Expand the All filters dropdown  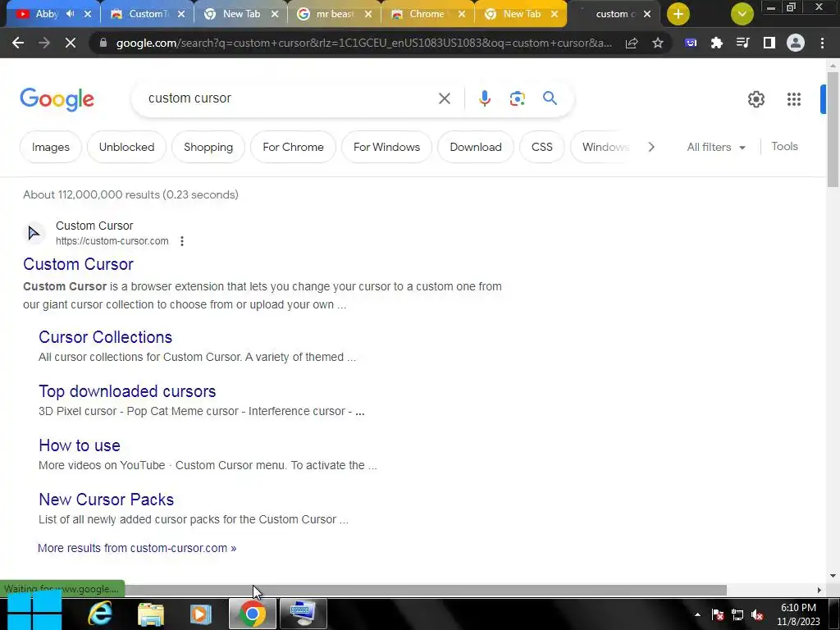coord(715,147)
